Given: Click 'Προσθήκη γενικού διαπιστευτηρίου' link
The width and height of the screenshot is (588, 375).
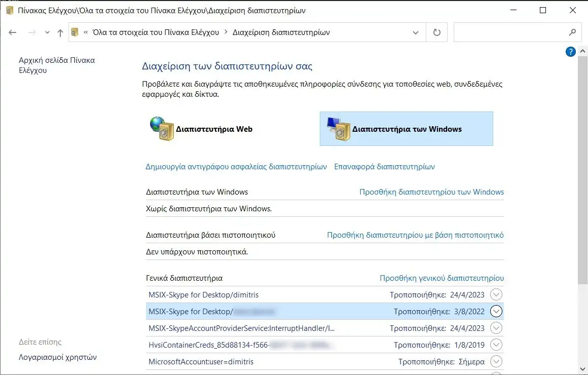Looking at the screenshot, I should (x=442, y=278).
